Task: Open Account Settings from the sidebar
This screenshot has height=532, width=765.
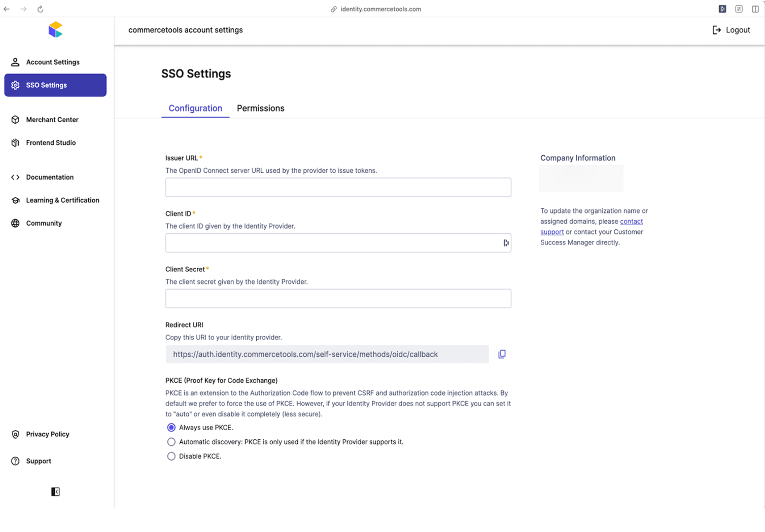Action: (x=52, y=62)
